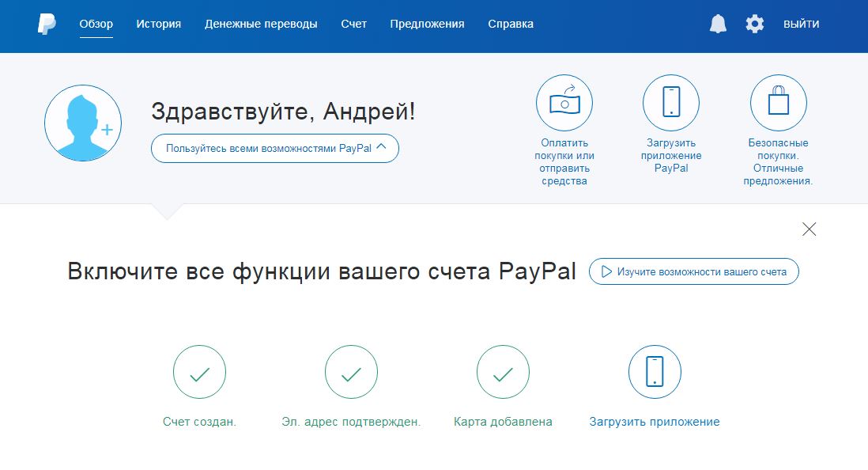Click the greeting Здравствуйте, Андрей!
The height and width of the screenshot is (470, 868).
pos(283,112)
